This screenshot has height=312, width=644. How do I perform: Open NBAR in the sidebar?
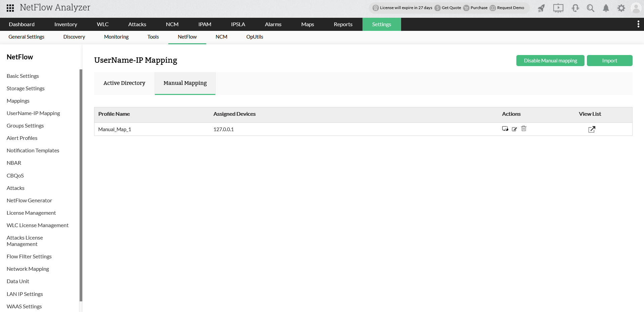pyautogui.click(x=14, y=163)
